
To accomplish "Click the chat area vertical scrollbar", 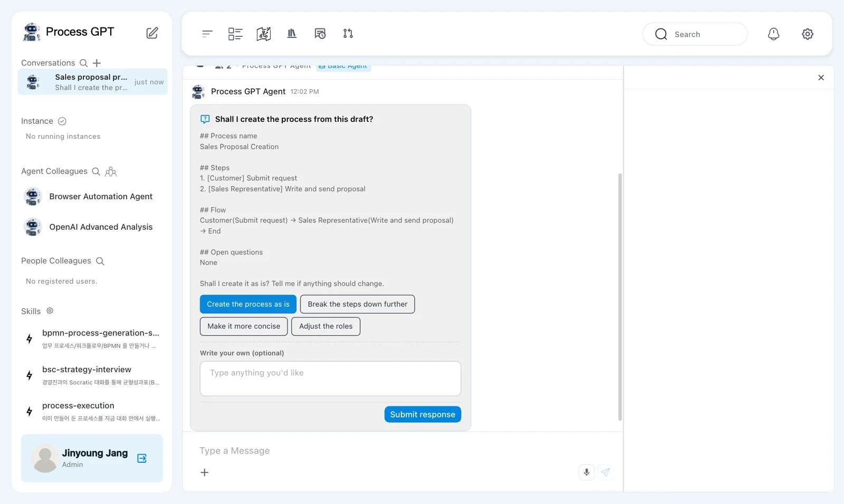I will click(x=620, y=297).
